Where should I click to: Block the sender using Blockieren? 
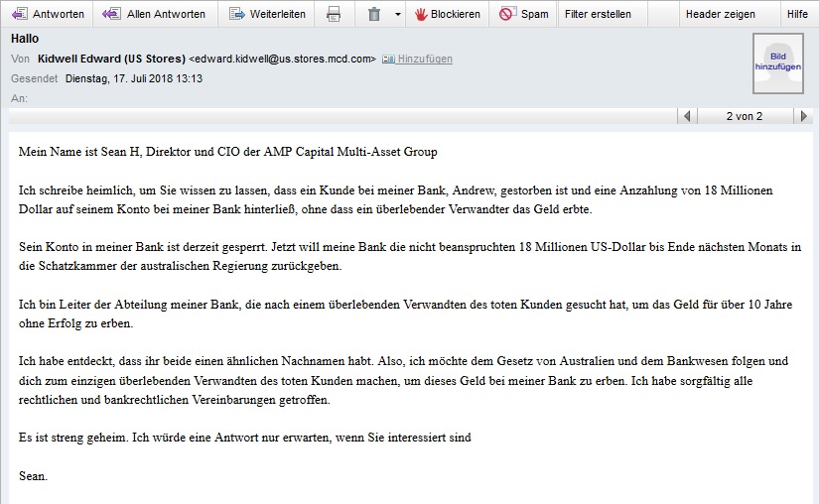(x=447, y=14)
